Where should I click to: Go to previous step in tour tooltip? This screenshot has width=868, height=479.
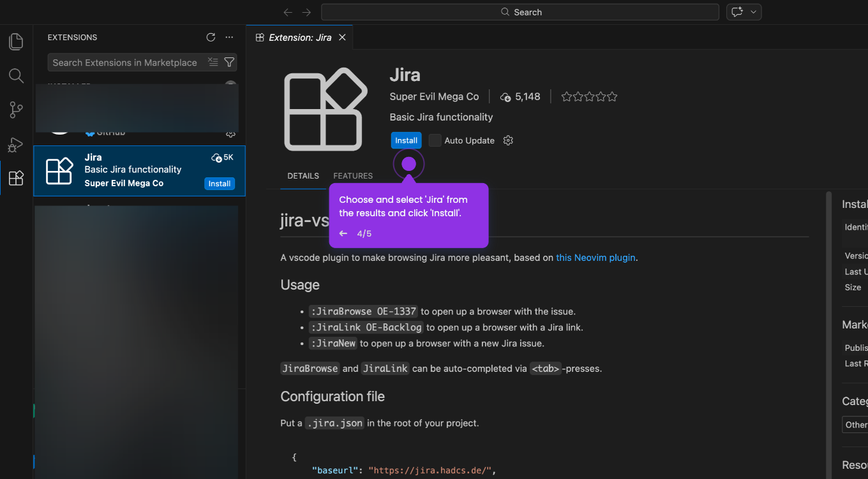click(343, 233)
